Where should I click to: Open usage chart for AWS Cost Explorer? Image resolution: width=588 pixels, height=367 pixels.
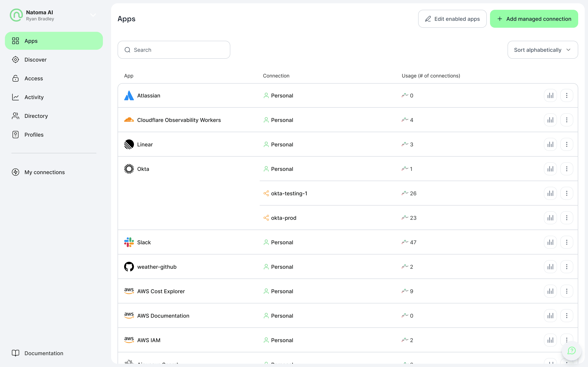coord(550,291)
